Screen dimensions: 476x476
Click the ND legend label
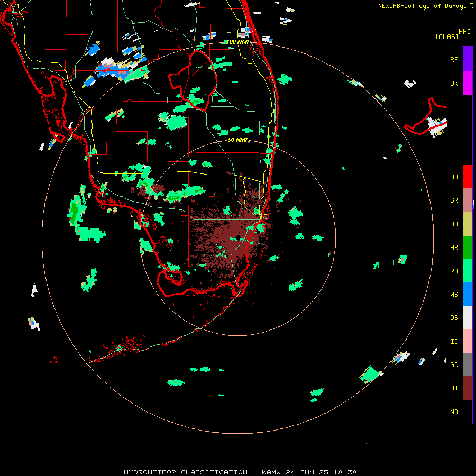coord(454,411)
